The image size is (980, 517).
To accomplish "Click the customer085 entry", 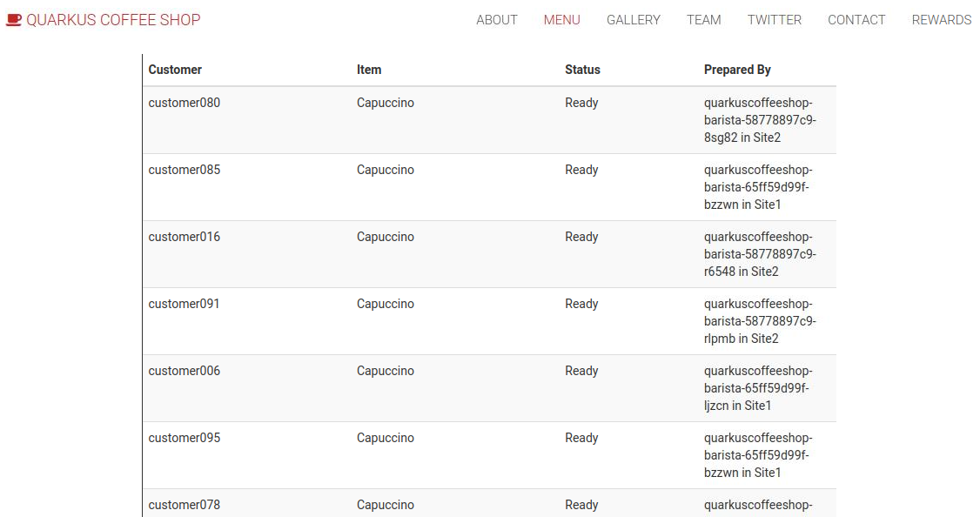I will pyautogui.click(x=184, y=170).
